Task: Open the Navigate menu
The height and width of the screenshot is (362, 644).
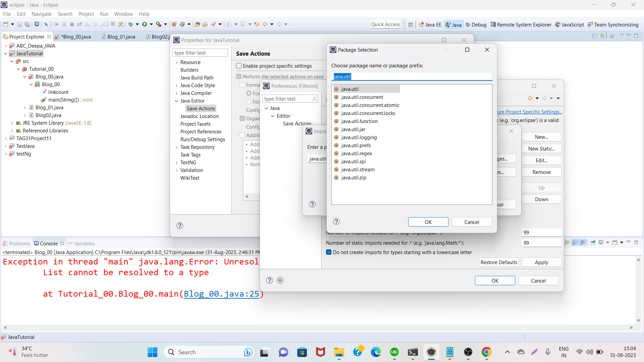Action: pos(41,14)
